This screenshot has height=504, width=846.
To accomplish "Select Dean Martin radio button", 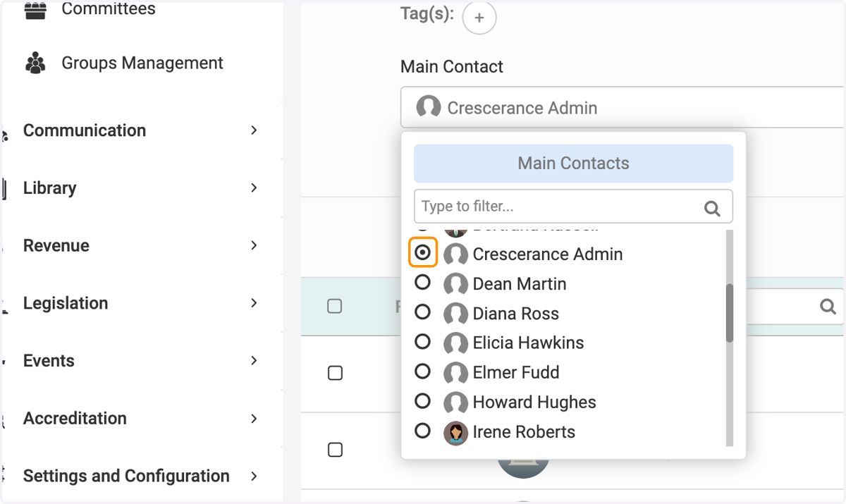I will 422,283.
